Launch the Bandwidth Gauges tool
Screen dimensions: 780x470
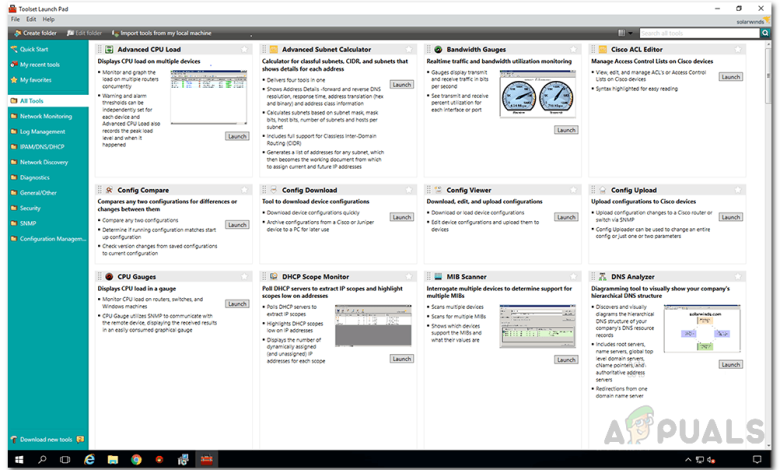(566, 130)
